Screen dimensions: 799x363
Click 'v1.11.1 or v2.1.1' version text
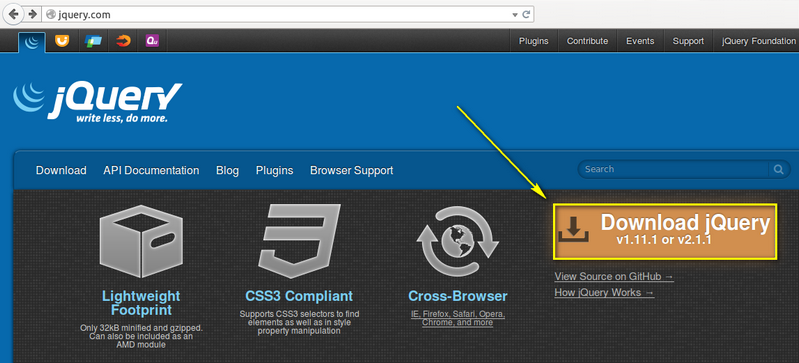663,240
